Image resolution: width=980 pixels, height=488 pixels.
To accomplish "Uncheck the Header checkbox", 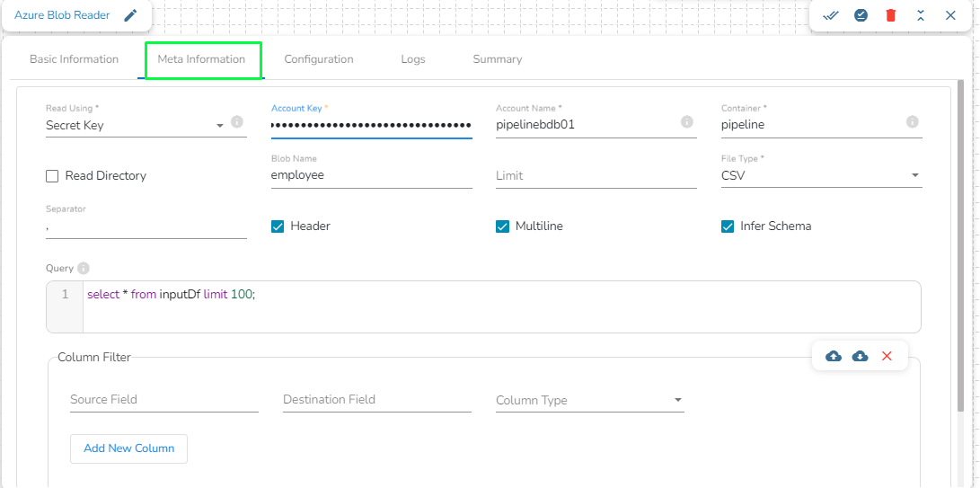I will 278,226.
